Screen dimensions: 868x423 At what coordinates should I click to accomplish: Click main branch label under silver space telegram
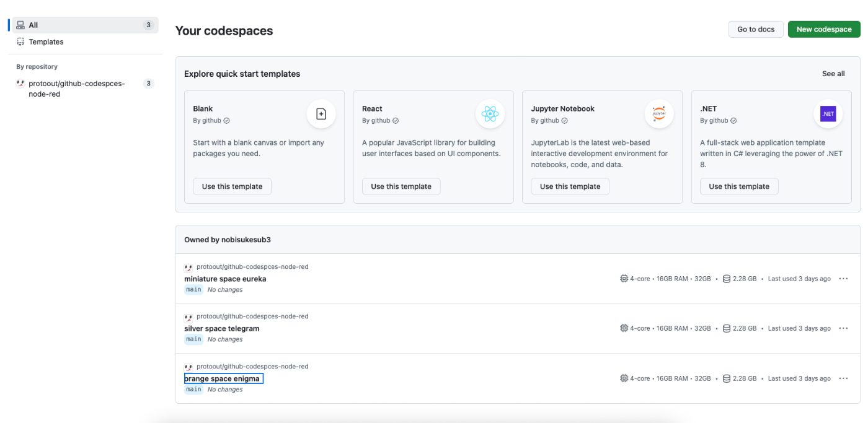[193, 339]
